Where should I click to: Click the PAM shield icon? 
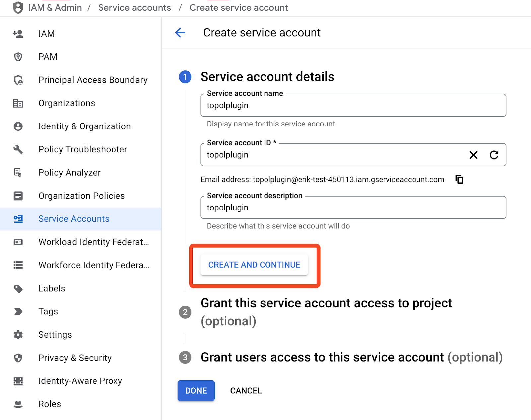18,57
